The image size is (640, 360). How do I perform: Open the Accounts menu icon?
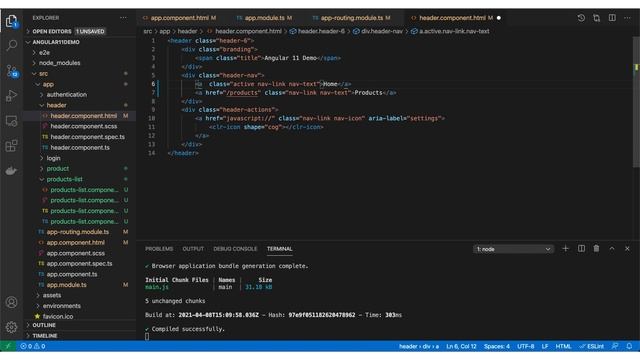tap(11, 302)
